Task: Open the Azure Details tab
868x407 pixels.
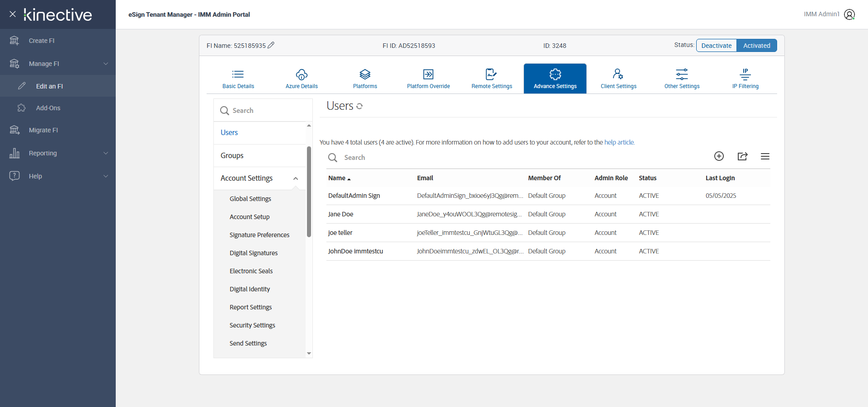Action: (302, 79)
